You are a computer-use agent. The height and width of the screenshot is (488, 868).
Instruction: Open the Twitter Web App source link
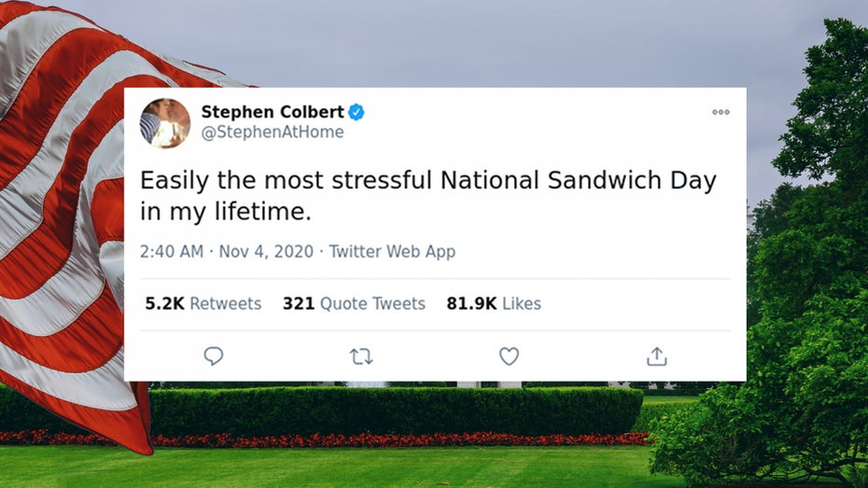(x=392, y=252)
